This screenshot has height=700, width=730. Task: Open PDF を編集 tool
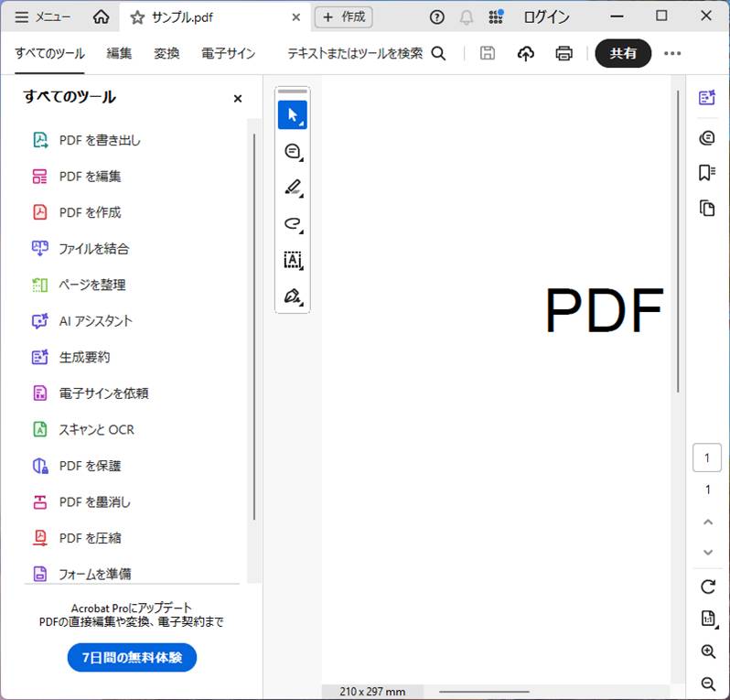pos(77,177)
